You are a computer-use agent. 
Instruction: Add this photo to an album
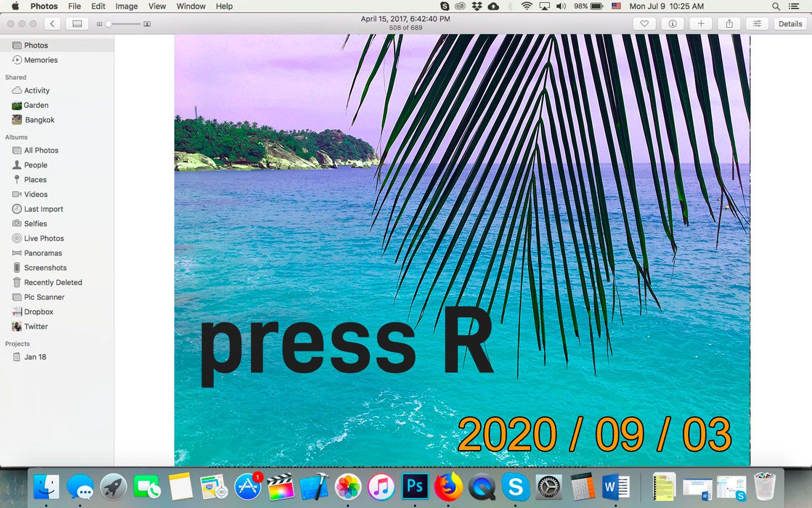[700, 23]
